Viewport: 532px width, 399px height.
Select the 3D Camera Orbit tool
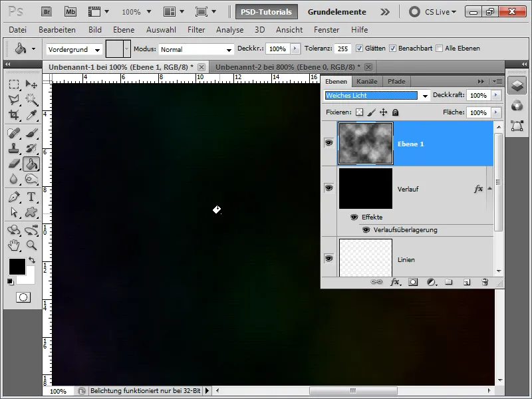coord(31,230)
